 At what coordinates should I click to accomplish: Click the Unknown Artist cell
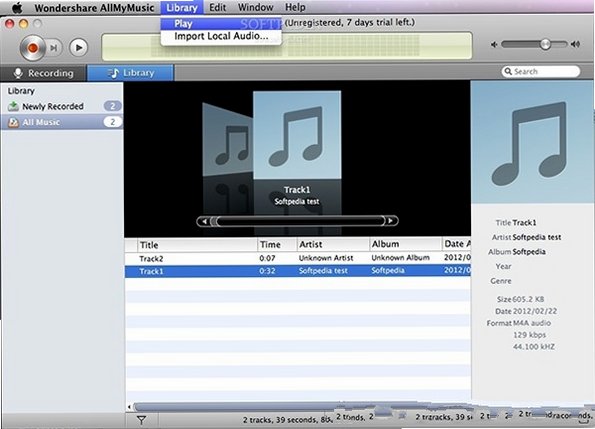[x=326, y=258]
